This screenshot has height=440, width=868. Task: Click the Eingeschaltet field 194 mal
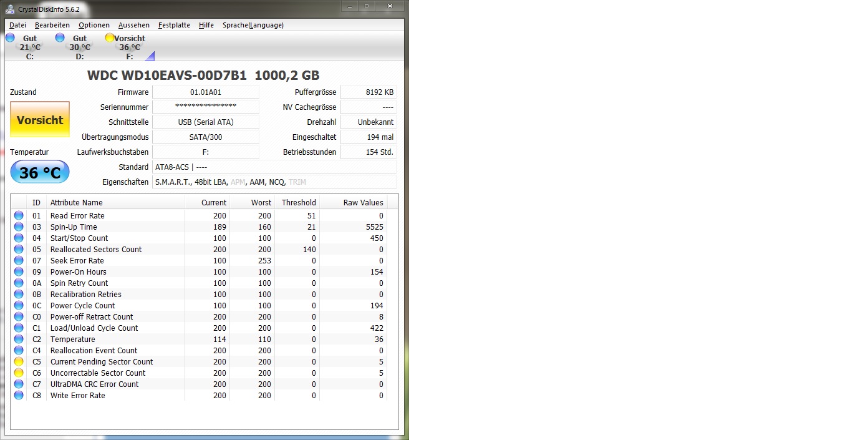pyautogui.click(x=368, y=137)
